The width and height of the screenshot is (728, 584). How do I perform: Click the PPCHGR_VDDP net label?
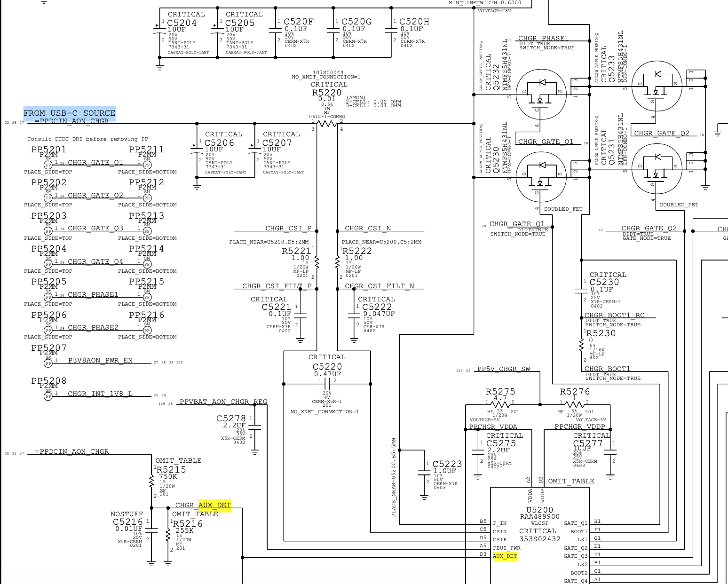tap(580, 426)
